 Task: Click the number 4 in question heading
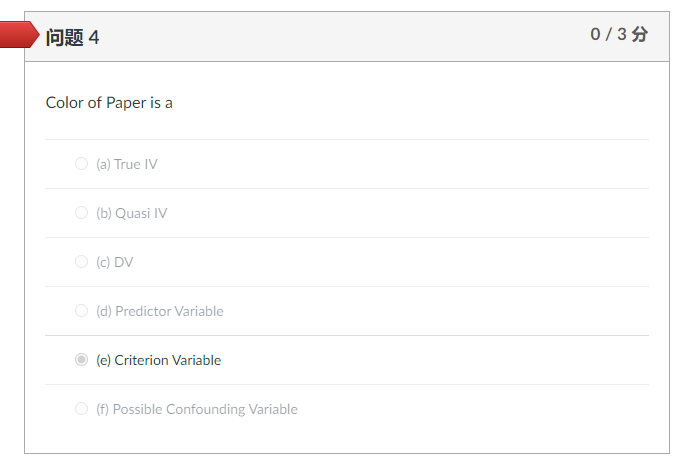pos(94,37)
